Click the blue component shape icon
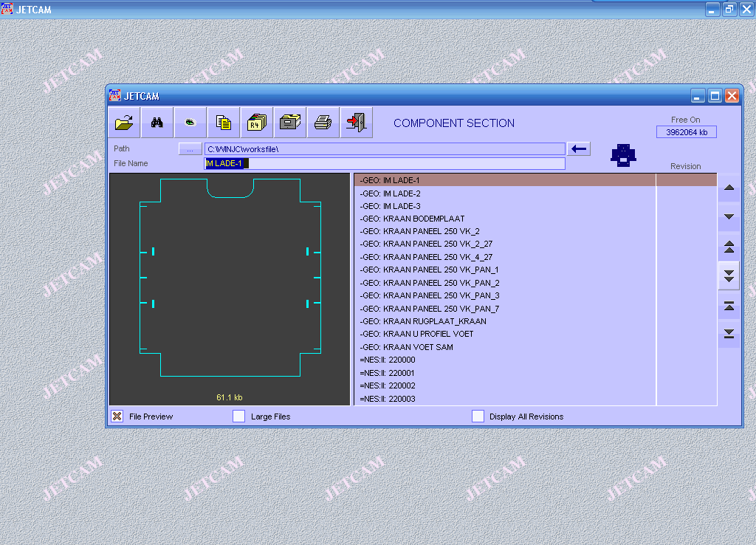This screenshot has width=756, height=545. pyautogui.click(x=623, y=155)
